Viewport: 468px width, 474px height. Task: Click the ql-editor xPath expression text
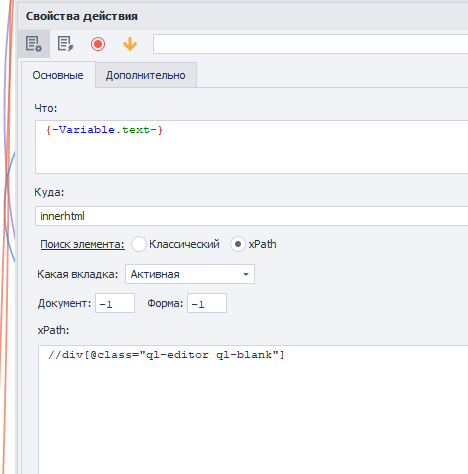point(166,355)
